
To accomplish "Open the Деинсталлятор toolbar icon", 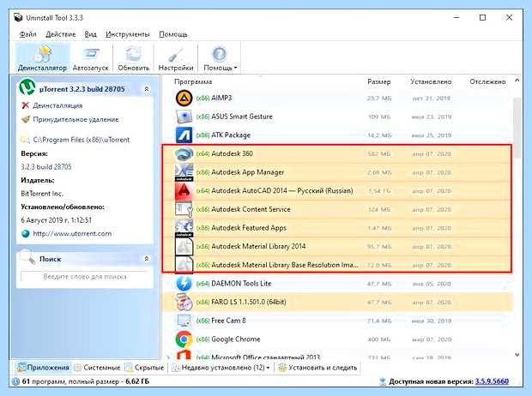I will (x=42, y=57).
